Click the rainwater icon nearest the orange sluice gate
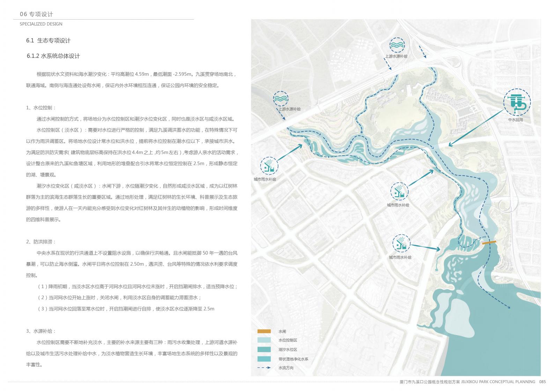 [401, 244]
